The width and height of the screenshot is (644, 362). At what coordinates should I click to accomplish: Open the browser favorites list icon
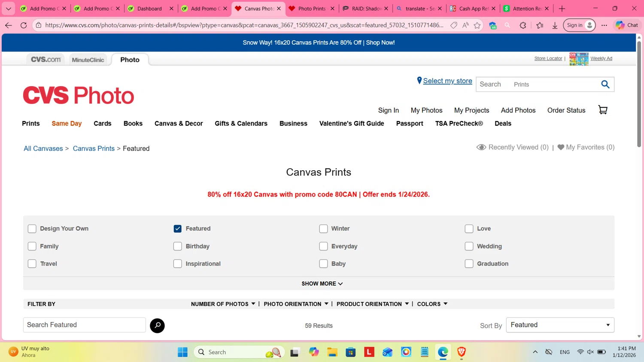540,25
